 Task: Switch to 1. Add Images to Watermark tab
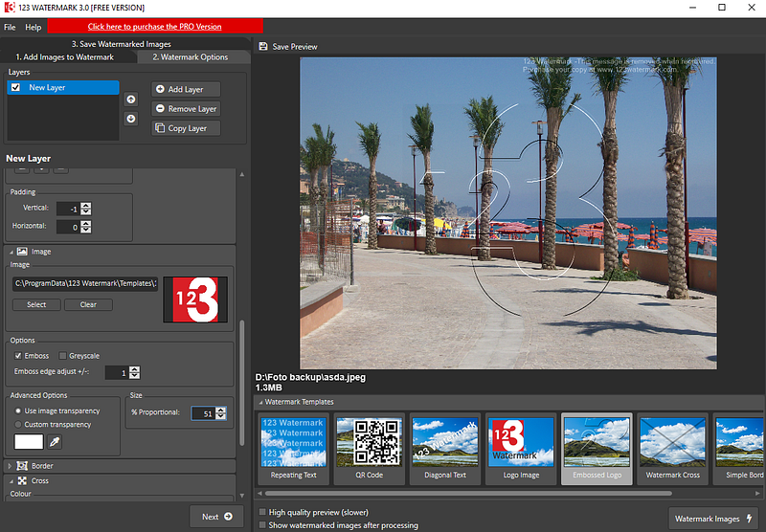tap(64, 57)
